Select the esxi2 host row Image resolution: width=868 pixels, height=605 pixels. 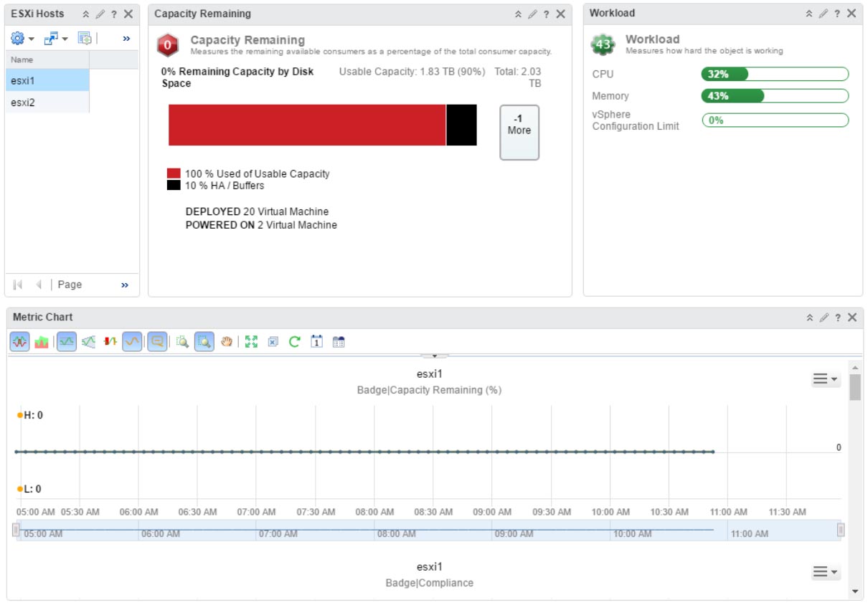point(47,103)
